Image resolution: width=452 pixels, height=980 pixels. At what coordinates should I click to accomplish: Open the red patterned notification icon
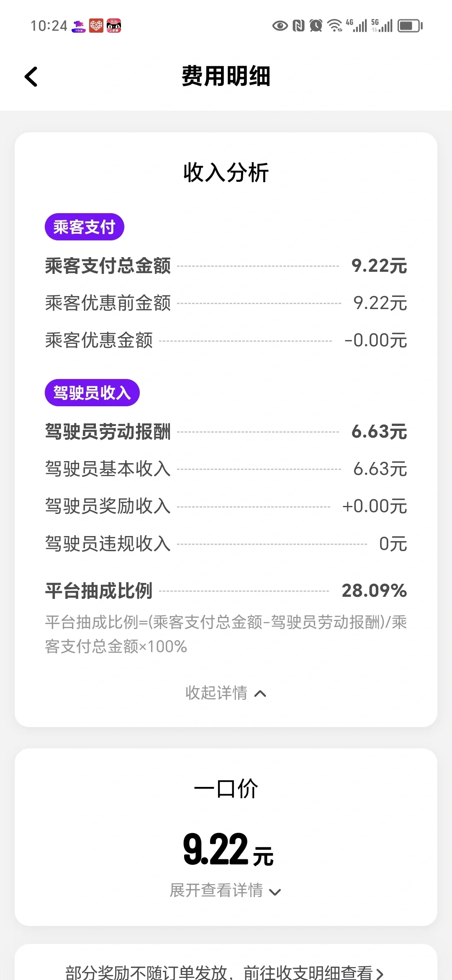pyautogui.click(x=96, y=26)
